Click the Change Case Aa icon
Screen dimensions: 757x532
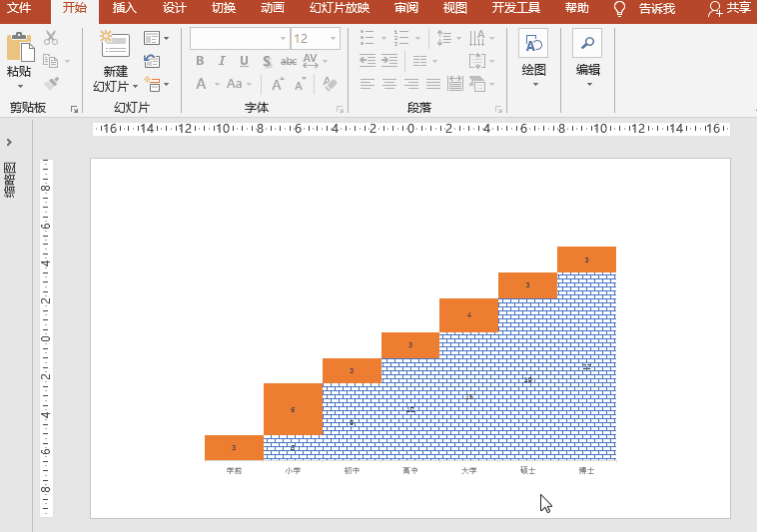pos(234,84)
